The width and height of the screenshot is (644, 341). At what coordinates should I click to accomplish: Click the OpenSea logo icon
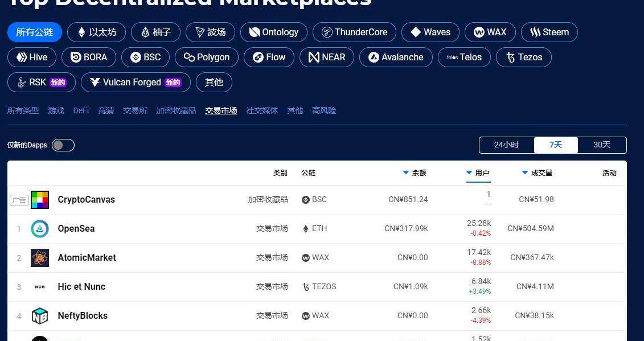point(40,229)
